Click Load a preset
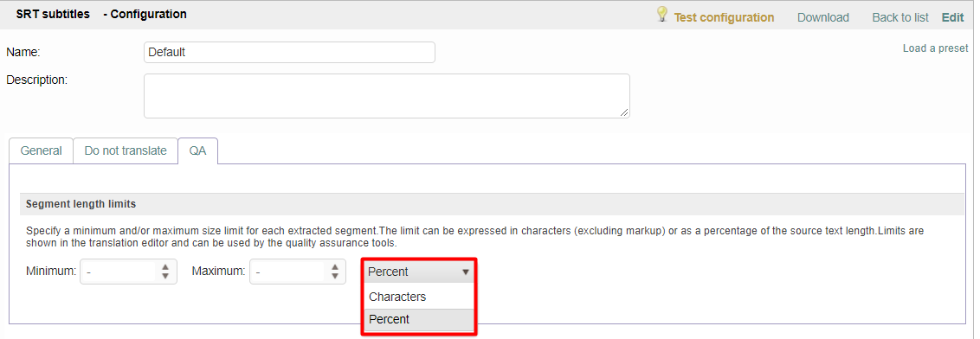 click(x=935, y=48)
